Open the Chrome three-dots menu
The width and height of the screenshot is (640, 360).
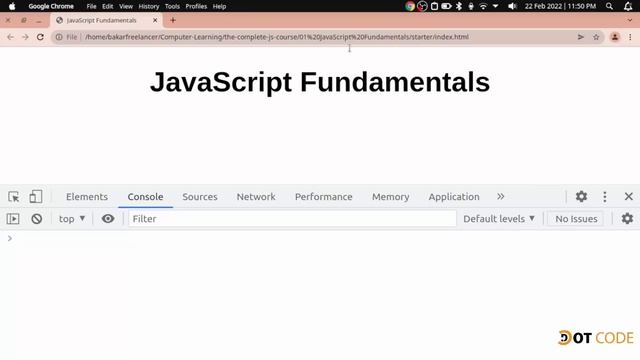(630, 37)
